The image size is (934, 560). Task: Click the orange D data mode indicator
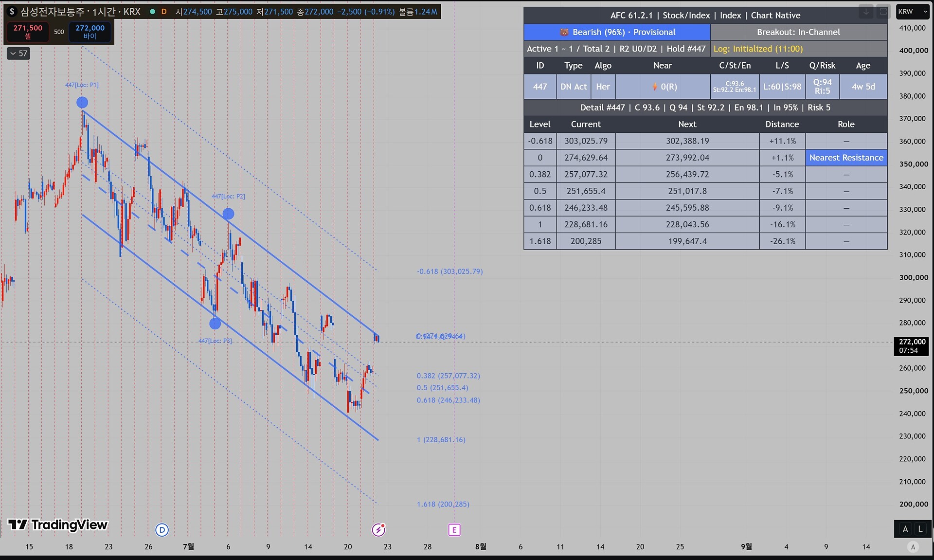point(164,12)
